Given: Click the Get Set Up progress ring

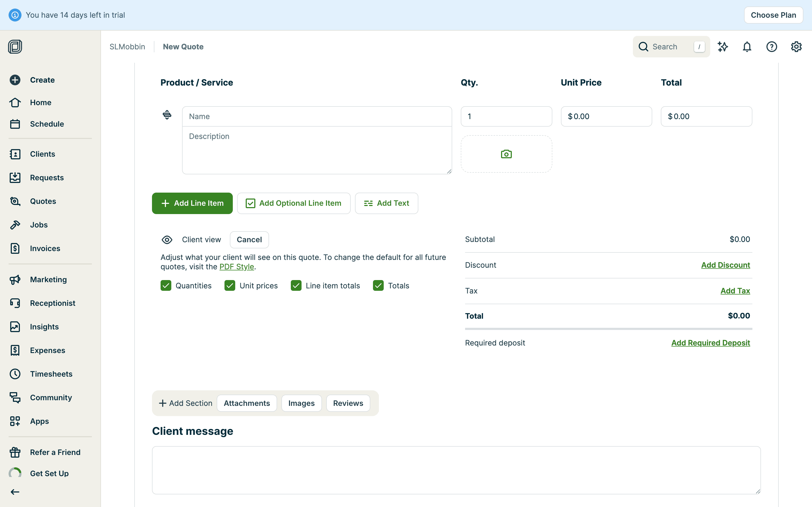Looking at the screenshot, I should click(15, 473).
